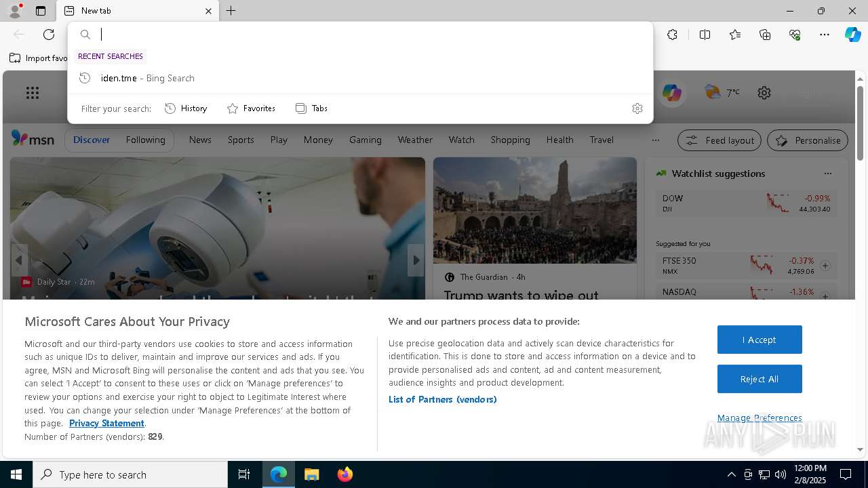This screenshot has width=868, height=488.
Task: Open volume control in system tray
Action: 781,474
